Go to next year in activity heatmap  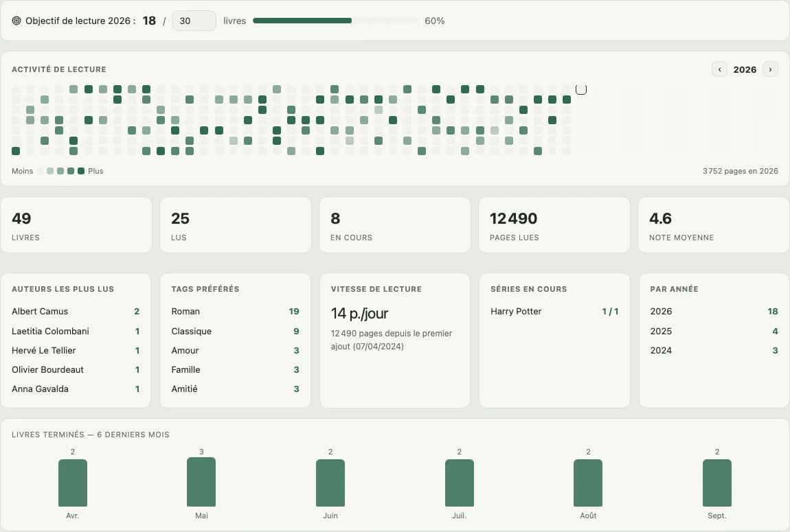point(770,69)
